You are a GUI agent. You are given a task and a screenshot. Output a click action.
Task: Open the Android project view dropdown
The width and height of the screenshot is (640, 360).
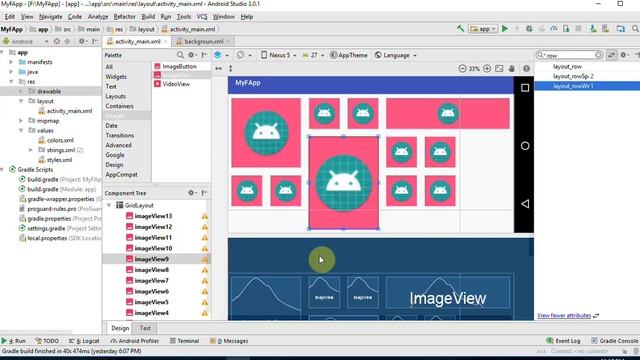[x=26, y=41]
